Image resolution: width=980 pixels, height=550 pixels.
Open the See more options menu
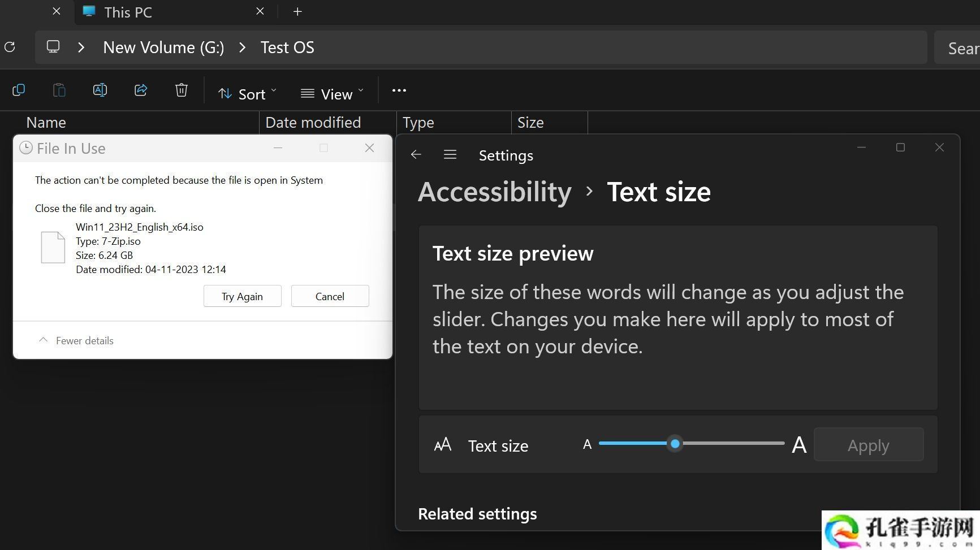coord(399,90)
